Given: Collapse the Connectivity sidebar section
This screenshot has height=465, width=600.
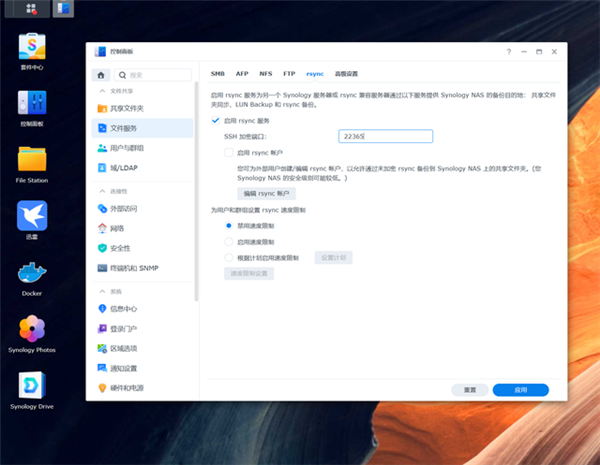Looking at the screenshot, I should coord(102,191).
